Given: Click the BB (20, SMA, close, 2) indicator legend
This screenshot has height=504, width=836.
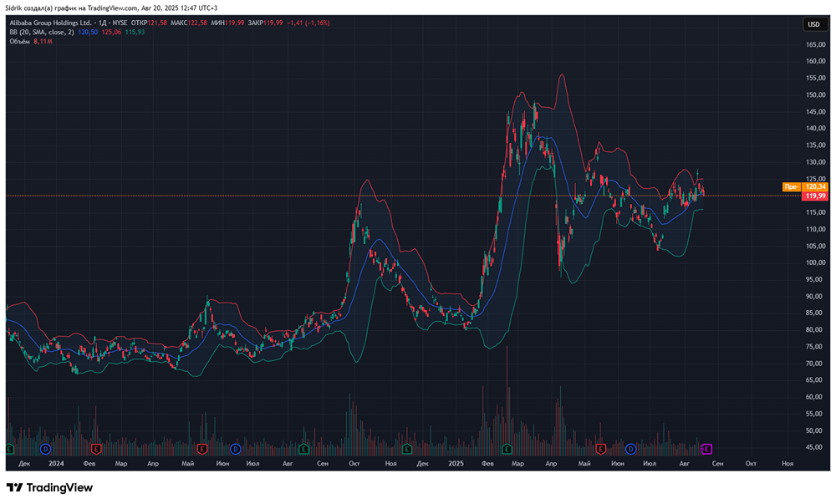Looking at the screenshot, I should 42,32.
